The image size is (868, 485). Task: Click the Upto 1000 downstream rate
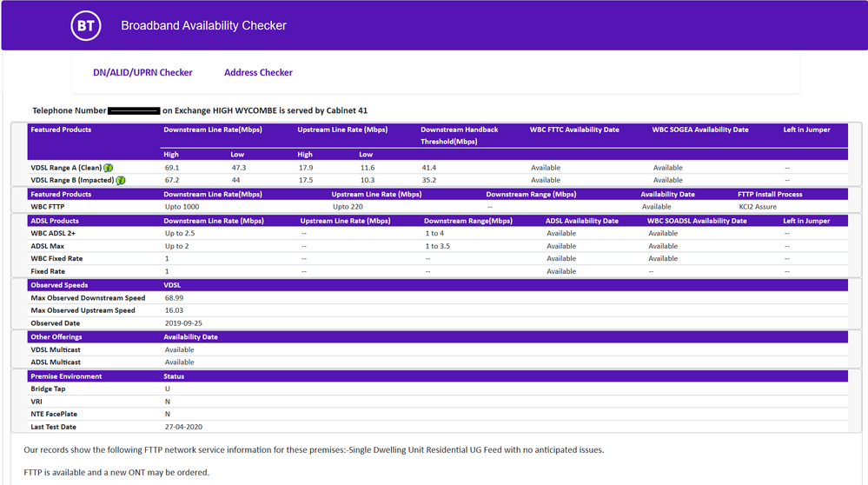(x=182, y=207)
